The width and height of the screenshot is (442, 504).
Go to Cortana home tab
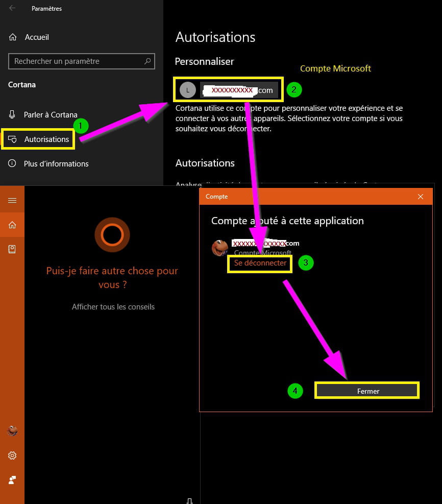click(12, 225)
